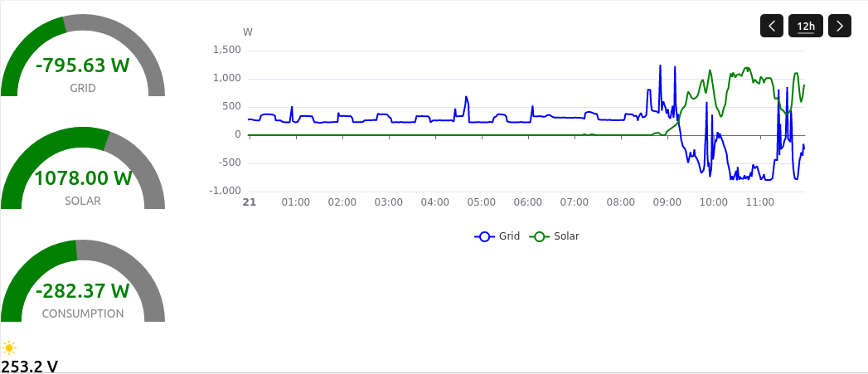Viewport: 868px width, 374px height.
Task: Open the 12h time span selector
Action: pos(806,27)
